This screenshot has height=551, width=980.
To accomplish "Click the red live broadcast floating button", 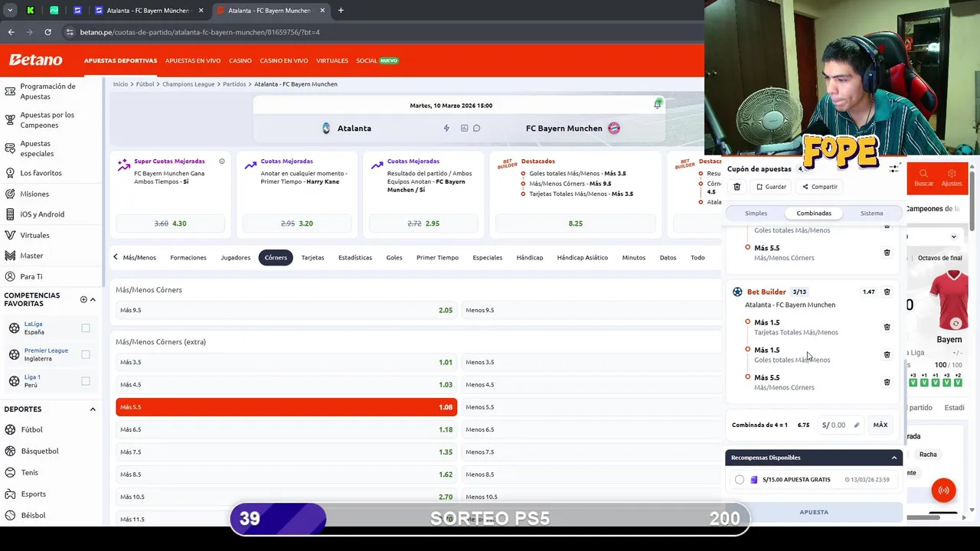I will 943,491.
